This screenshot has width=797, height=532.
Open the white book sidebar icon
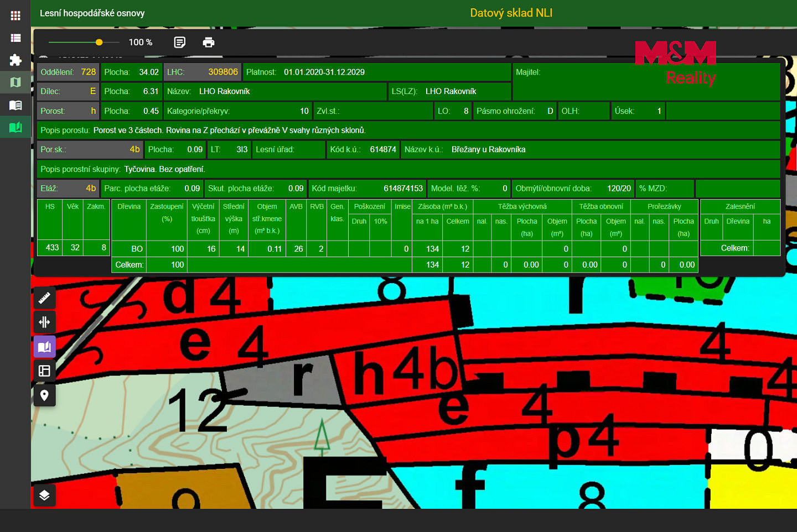(x=15, y=105)
